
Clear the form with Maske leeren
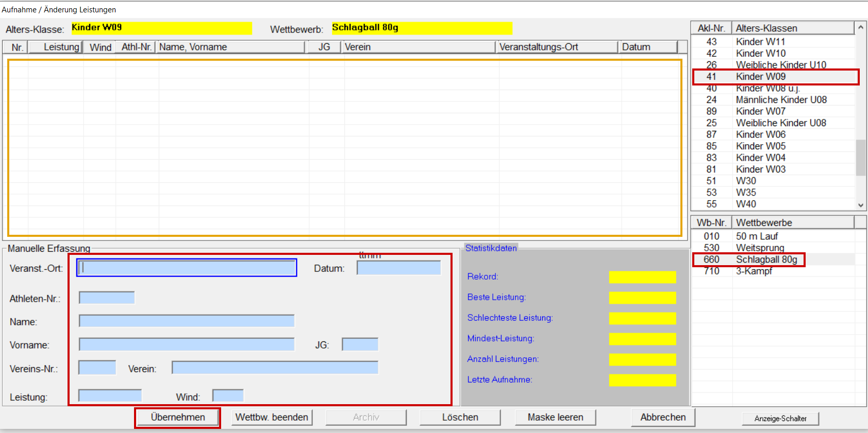pyautogui.click(x=555, y=418)
